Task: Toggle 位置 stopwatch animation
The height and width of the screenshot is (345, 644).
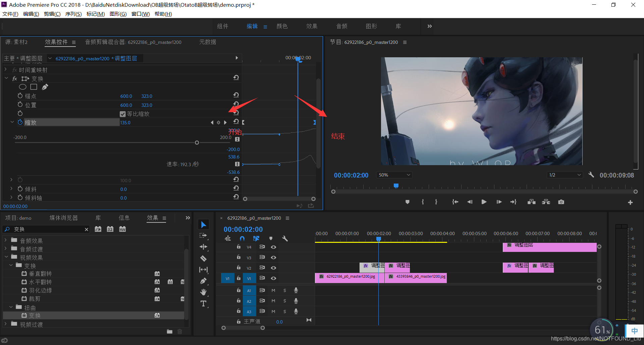Action: tap(20, 105)
